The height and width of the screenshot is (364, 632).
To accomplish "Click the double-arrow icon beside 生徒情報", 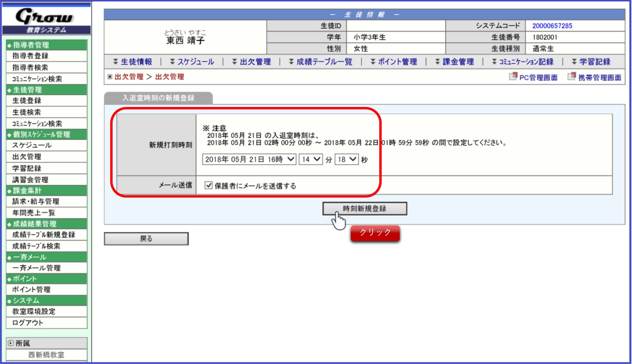I will (x=115, y=61).
